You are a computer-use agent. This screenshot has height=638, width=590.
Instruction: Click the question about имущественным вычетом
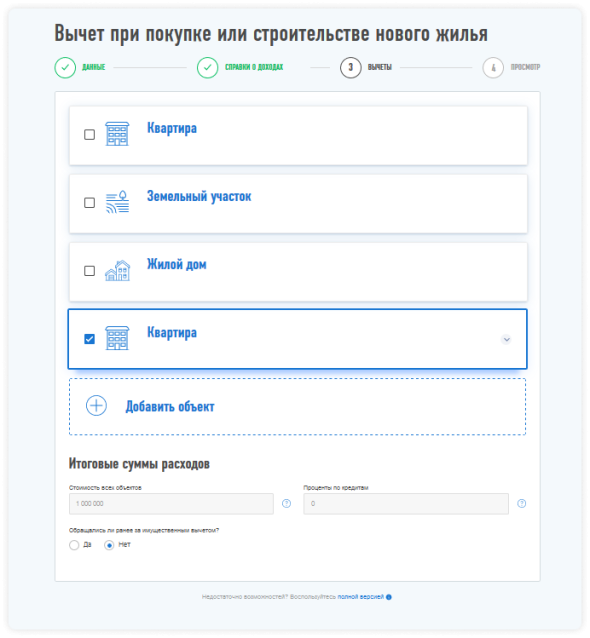click(144, 530)
